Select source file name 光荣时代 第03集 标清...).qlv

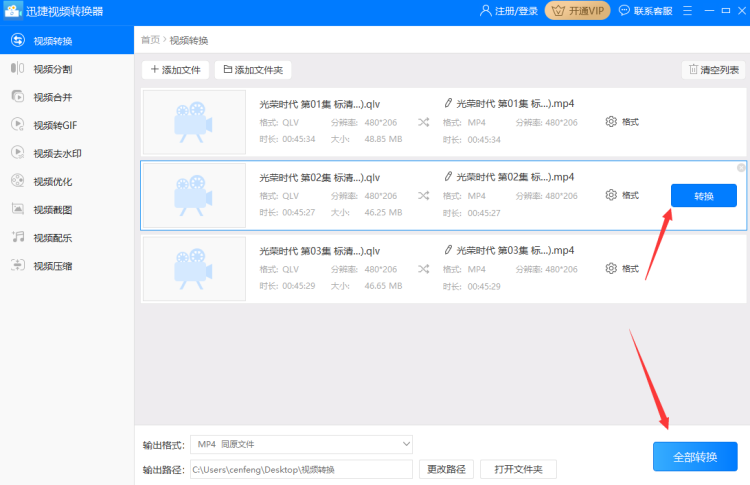(x=320, y=251)
